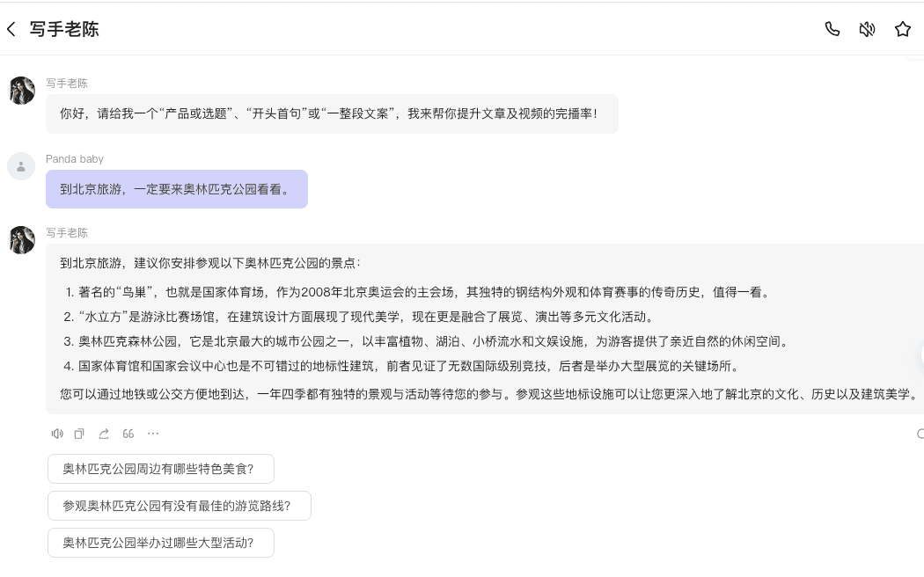Start a voice call with 写手老陈
Screen dimensions: 924x577
pyautogui.click(x=832, y=29)
